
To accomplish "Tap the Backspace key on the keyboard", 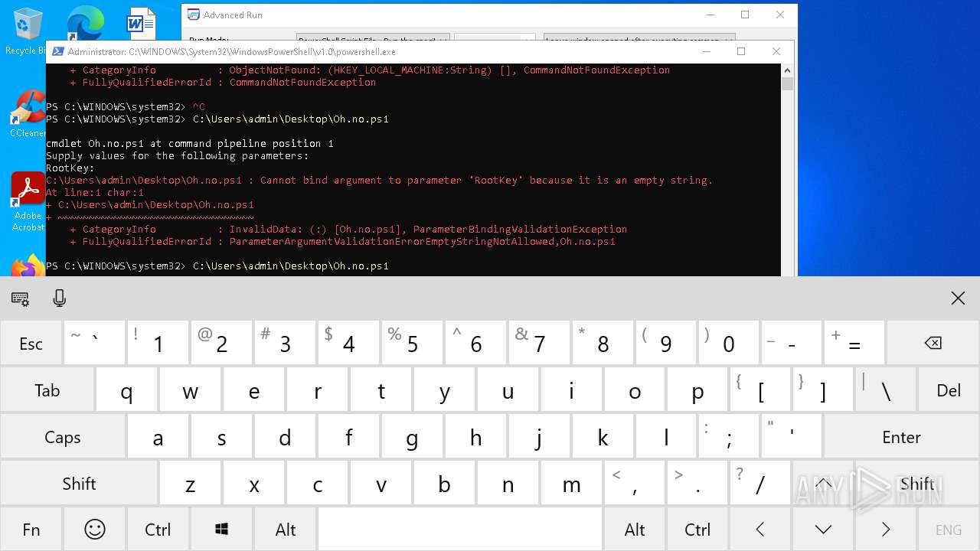I will coord(933,344).
